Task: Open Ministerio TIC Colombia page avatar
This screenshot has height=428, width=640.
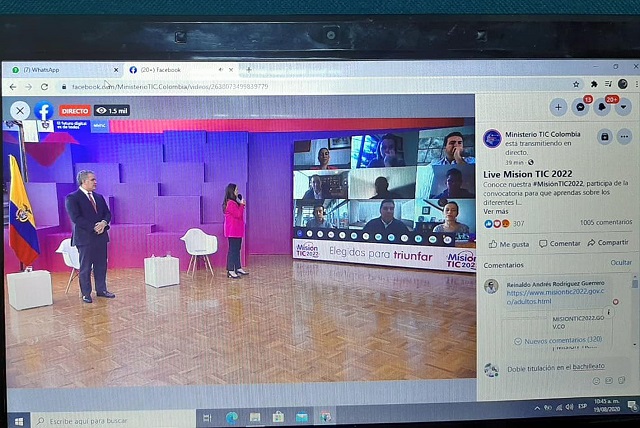Action: tap(492, 139)
